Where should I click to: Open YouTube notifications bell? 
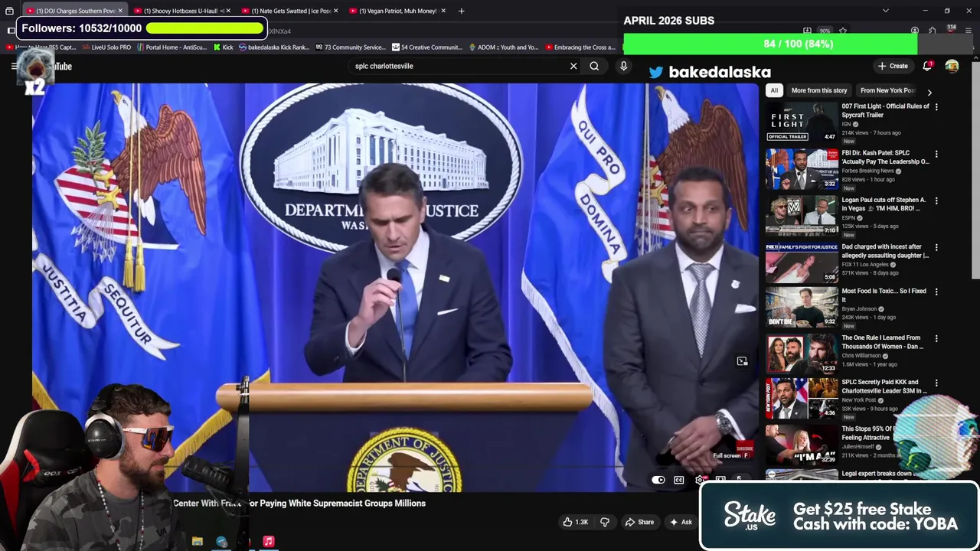click(927, 66)
